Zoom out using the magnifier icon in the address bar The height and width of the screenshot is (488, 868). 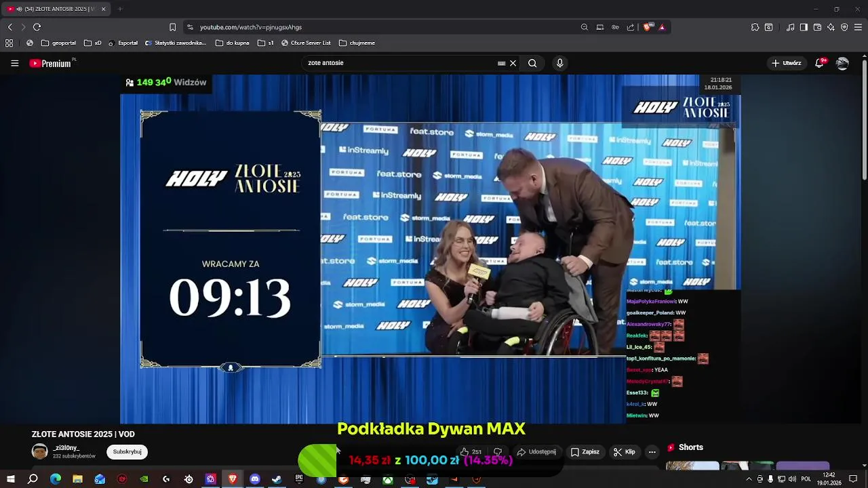(x=585, y=27)
